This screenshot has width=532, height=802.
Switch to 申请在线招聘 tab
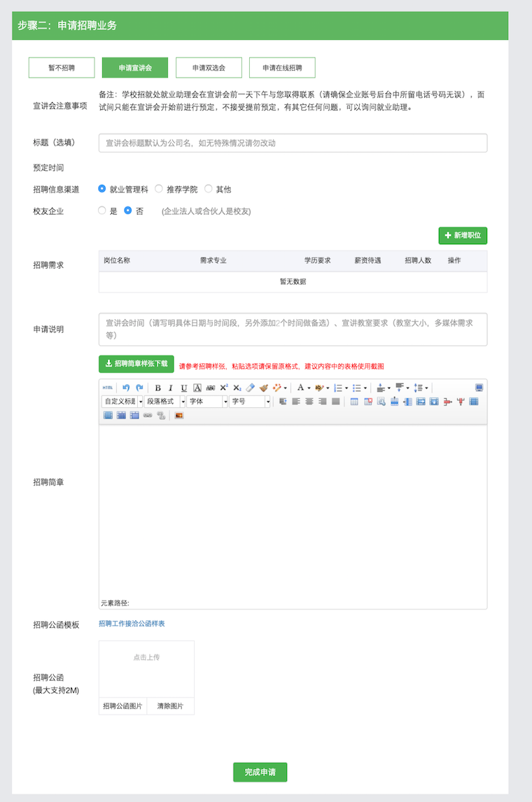(x=282, y=68)
